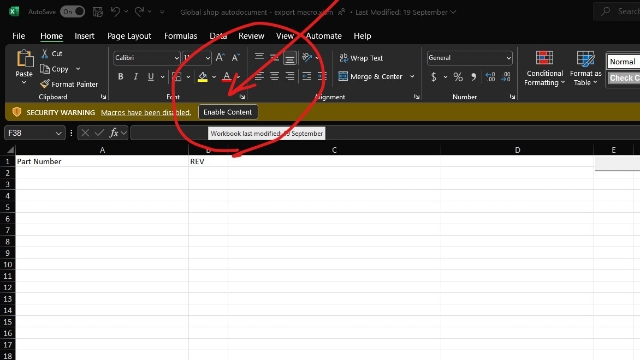Click the Name Box showing F38

tap(34, 133)
